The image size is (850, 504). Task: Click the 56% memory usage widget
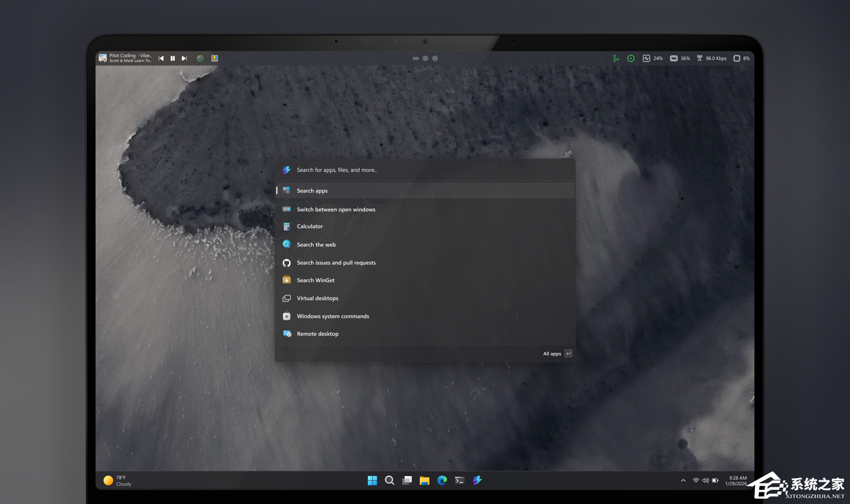pyautogui.click(x=680, y=58)
